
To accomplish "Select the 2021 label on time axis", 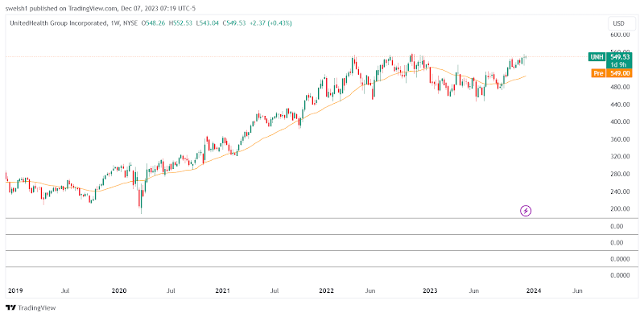I will pos(223,290).
